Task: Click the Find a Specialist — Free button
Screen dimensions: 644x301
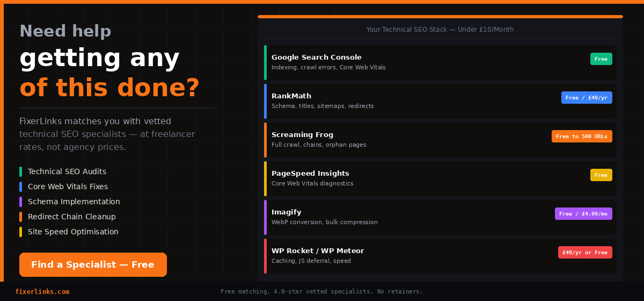Action: (93, 264)
